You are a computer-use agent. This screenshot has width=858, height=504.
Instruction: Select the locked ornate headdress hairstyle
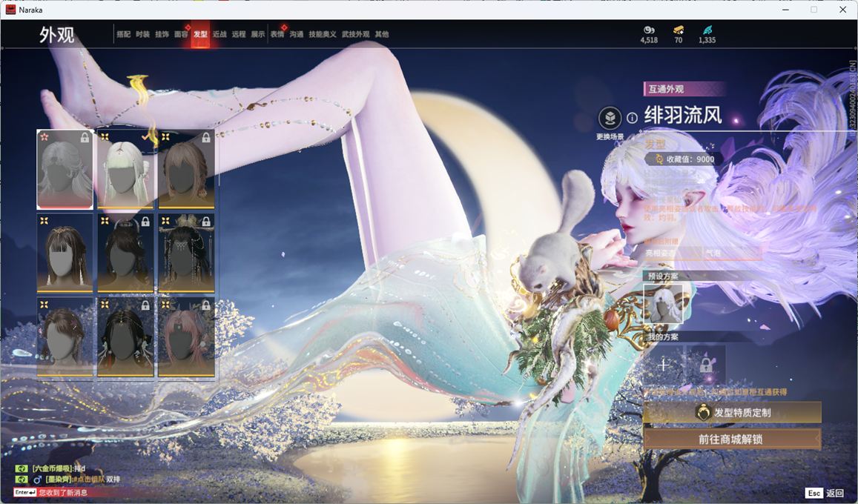coord(186,253)
